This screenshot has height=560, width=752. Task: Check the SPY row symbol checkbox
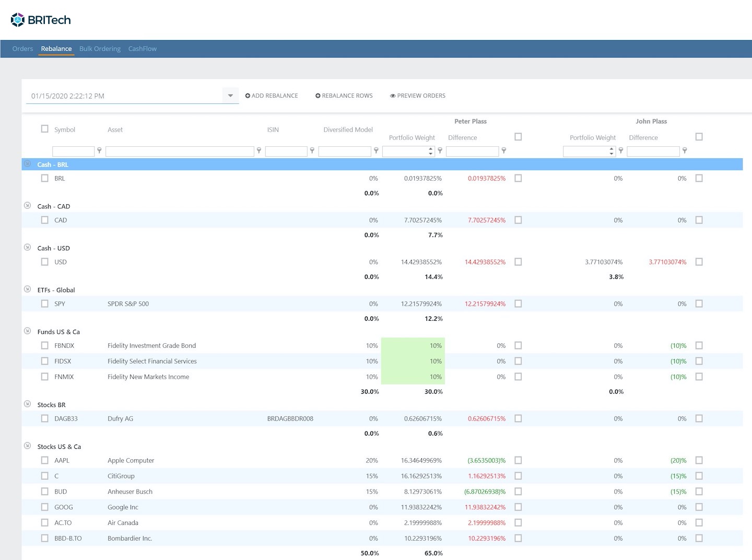click(x=45, y=304)
